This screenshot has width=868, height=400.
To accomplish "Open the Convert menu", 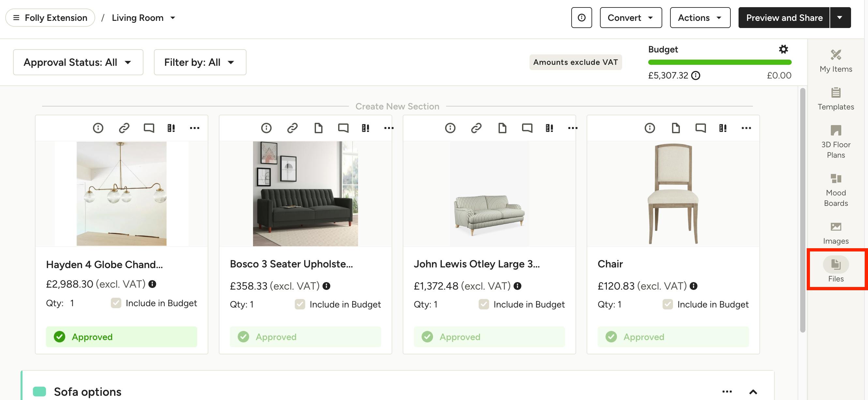I will click(x=630, y=18).
